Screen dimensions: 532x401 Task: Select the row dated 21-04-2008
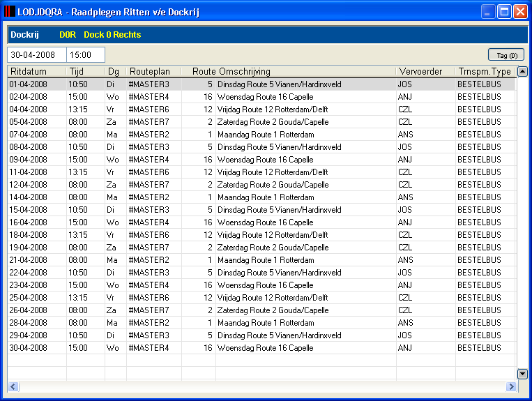261,260
